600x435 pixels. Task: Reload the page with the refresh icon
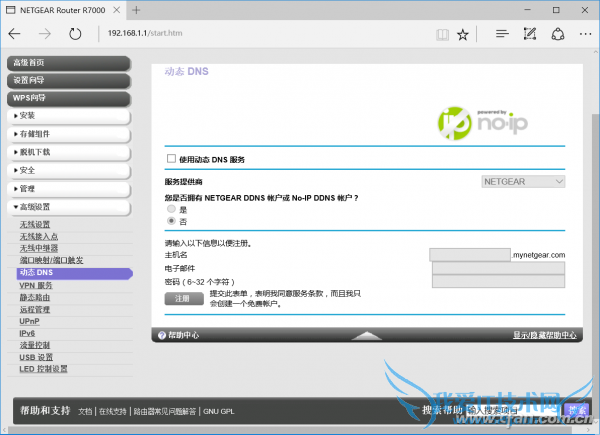coord(75,34)
